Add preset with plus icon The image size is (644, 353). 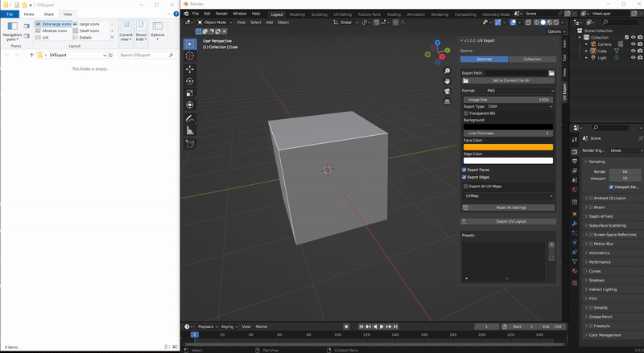click(x=551, y=244)
